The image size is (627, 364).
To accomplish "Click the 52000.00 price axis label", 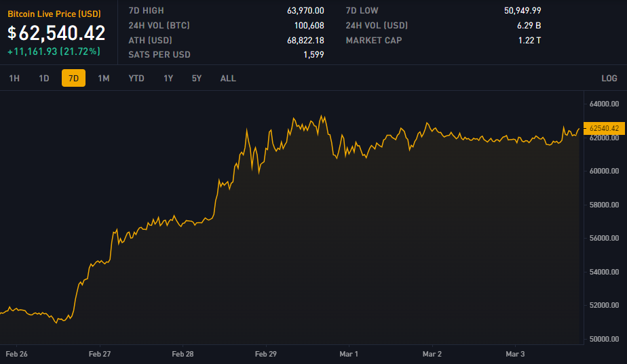I will 604,305.
